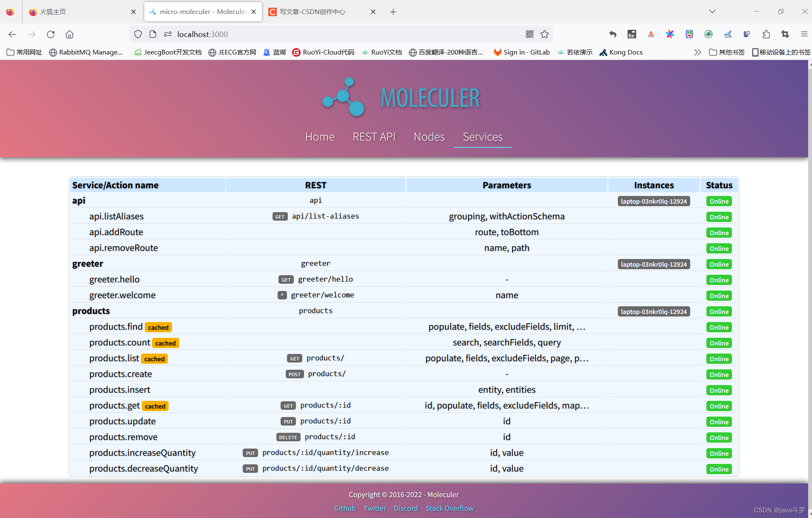812x518 pixels.
Task: Close the 火狐主页 tab
Action: point(133,12)
